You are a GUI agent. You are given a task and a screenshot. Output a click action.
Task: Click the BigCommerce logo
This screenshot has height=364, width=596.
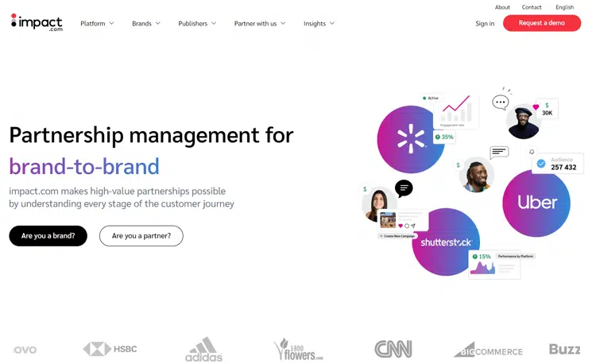coord(488,350)
